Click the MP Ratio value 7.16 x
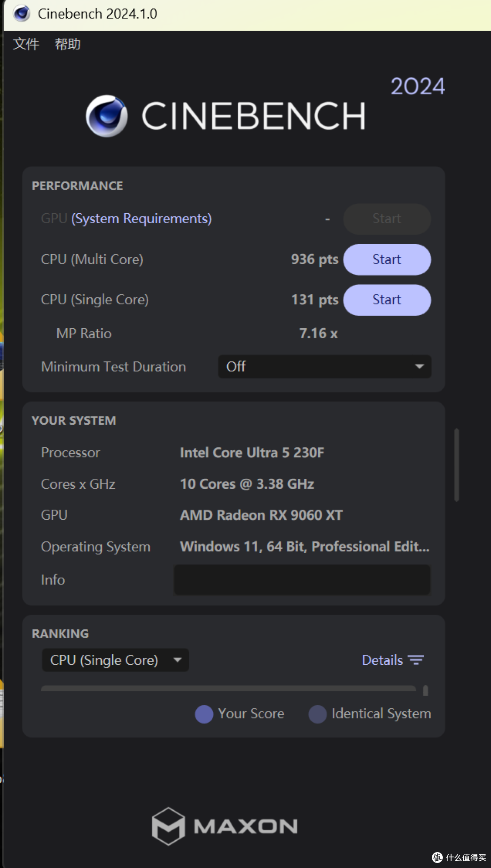Image resolution: width=491 pixels, height=868 pixels. coord(318,333)
